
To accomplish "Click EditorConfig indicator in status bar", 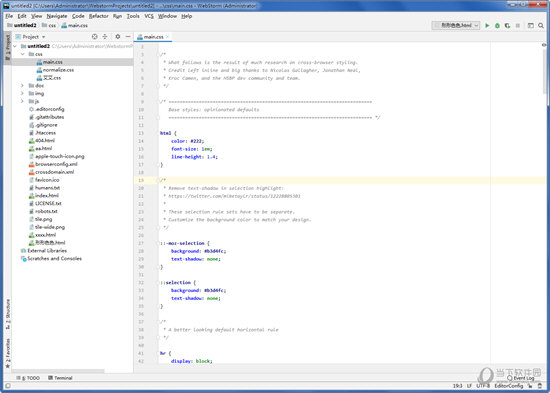I will coord(509,386).
